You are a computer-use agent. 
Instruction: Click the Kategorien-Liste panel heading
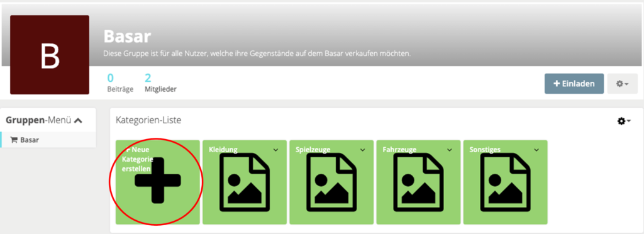click(148, 120)
